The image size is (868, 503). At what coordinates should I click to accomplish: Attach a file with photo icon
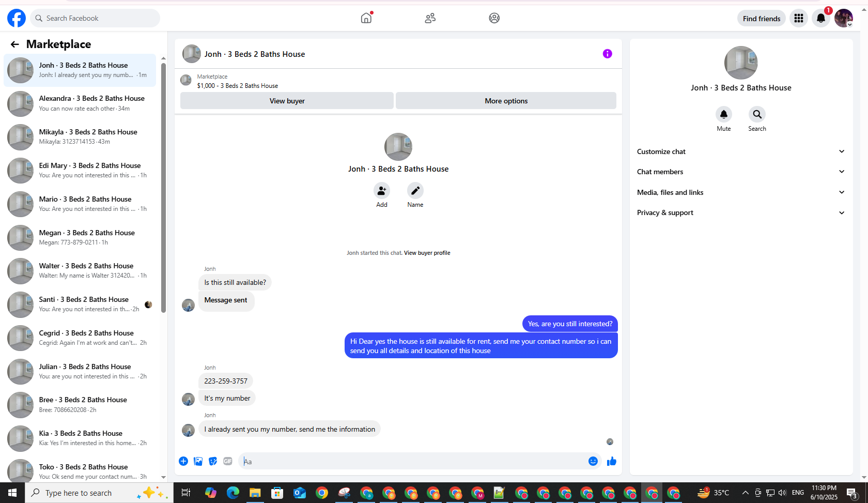(198, 461)
